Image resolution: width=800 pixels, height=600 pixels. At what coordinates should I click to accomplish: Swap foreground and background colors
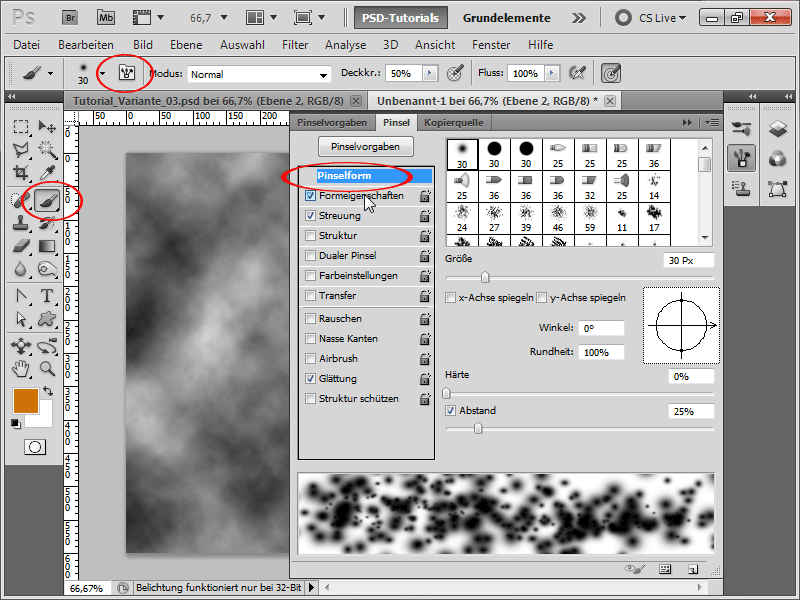(48, 391)
